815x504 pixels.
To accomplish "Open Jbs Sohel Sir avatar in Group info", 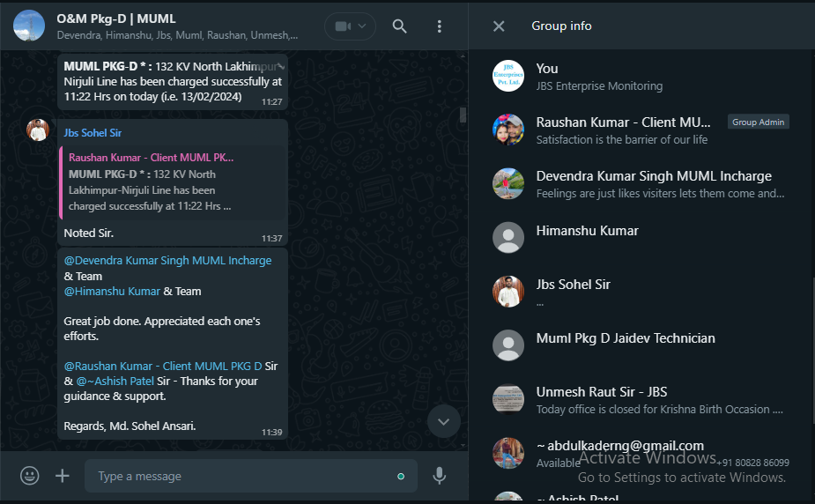I will tap(508, 292).
